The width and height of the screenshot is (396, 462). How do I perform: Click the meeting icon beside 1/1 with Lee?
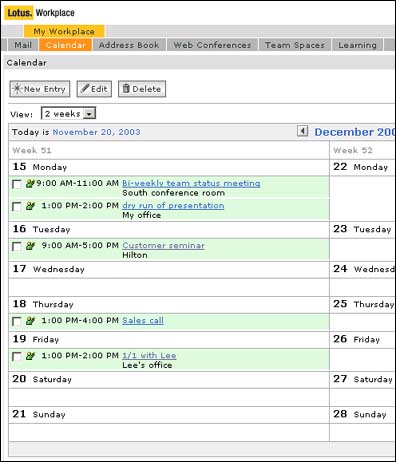tap(30, 356)
